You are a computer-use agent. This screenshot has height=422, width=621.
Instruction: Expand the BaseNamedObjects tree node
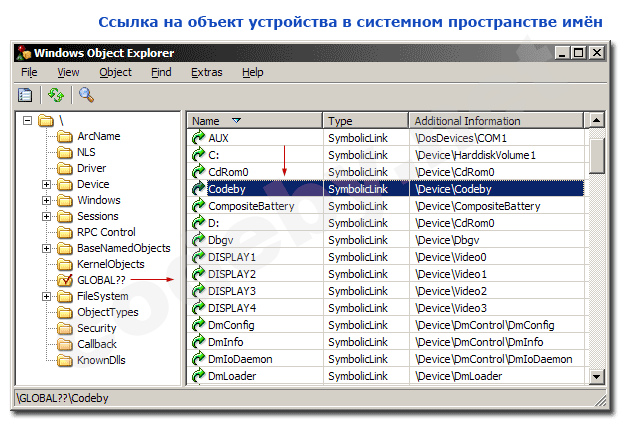[46, 248]
